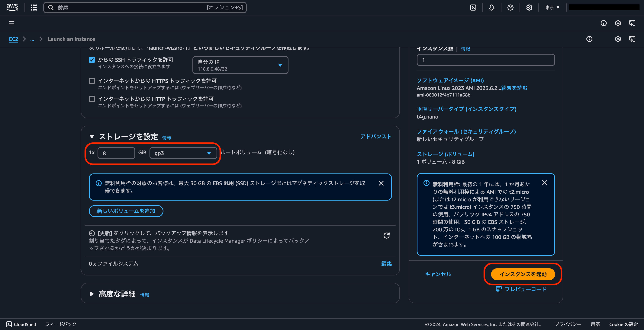Enable HTTPS traffic from the internet
The image size is (644, 330).
coord(92,81)
